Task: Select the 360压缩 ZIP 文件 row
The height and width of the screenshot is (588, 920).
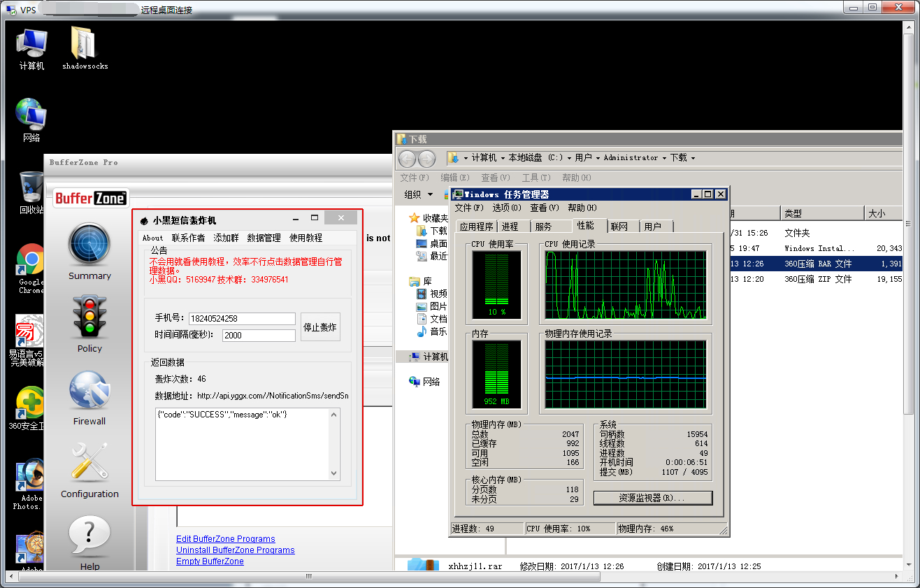Action: (815, 279)
